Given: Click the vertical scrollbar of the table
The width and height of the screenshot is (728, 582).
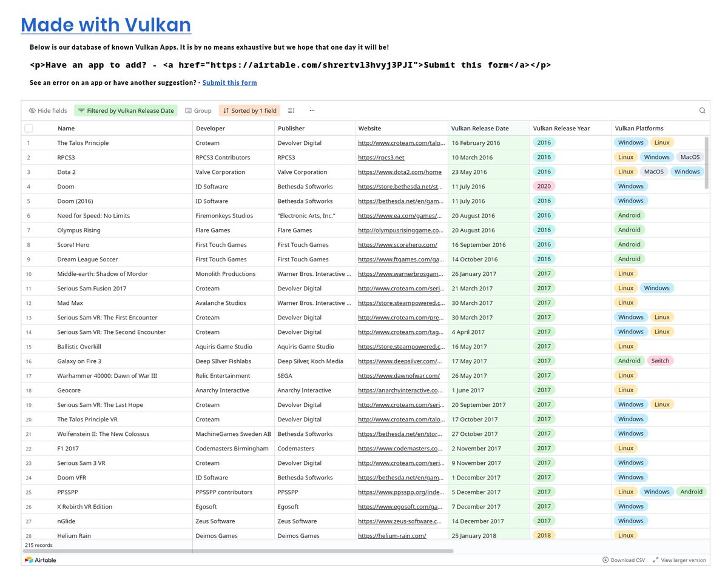Looking at the screenshot, I should tap(706, 162).
